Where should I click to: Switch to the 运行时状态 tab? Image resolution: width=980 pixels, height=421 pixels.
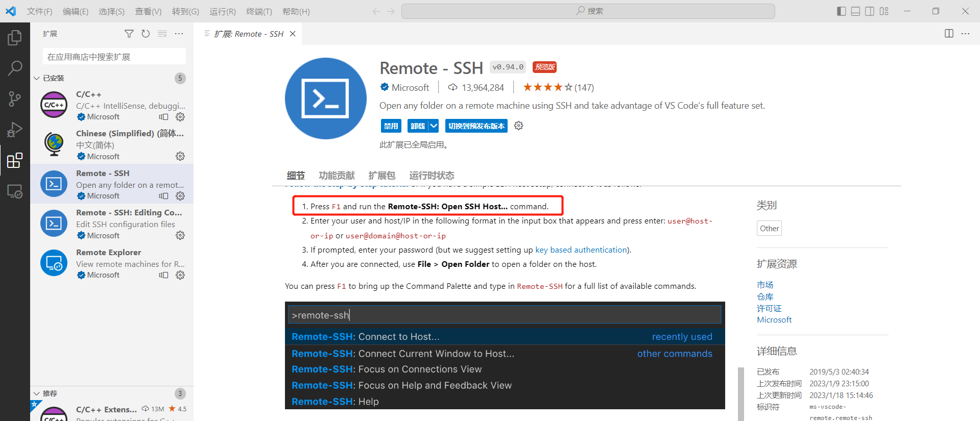432,176
